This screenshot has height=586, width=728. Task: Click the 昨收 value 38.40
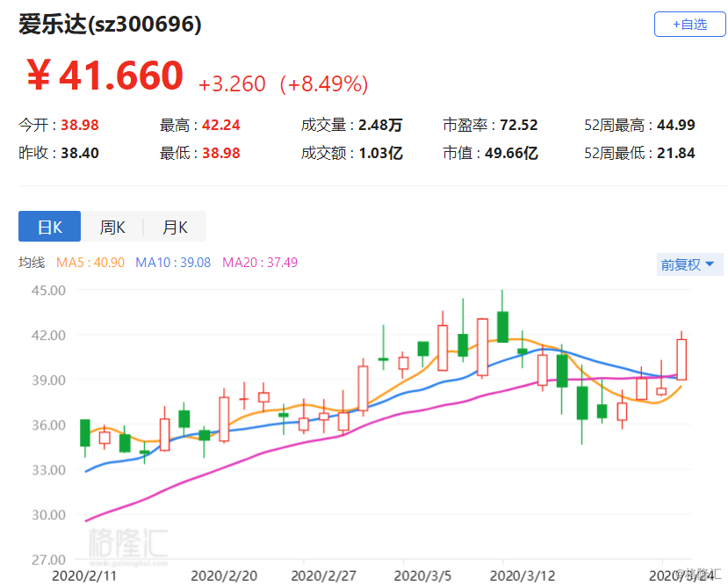point(80,153)
